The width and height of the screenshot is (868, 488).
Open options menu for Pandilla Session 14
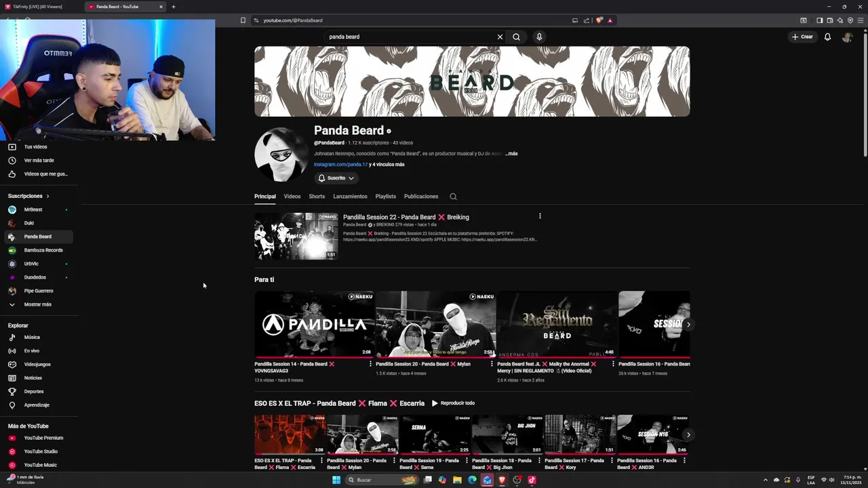pyautogui.click(x=370, y=364)
